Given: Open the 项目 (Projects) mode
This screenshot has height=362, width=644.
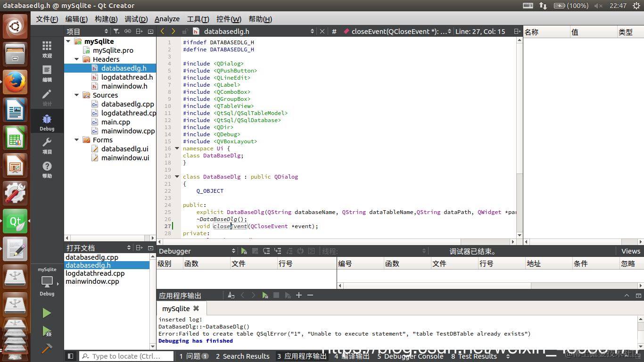Looking at the screenshot, I should (47, 145).
